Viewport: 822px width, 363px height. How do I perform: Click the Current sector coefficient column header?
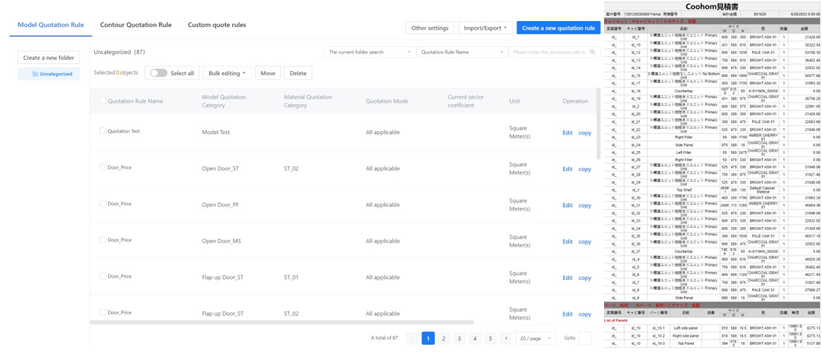click(x=466, y=101)
